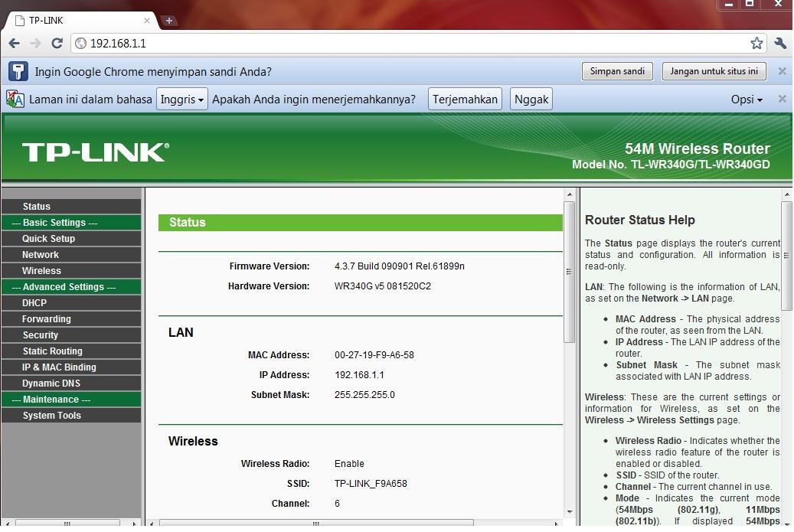Click the SSID value TP-LINK_F9A658
Image resolution: width=794 pixels, height=532 pixels.
pyautogui.click(x=371, y=484)
